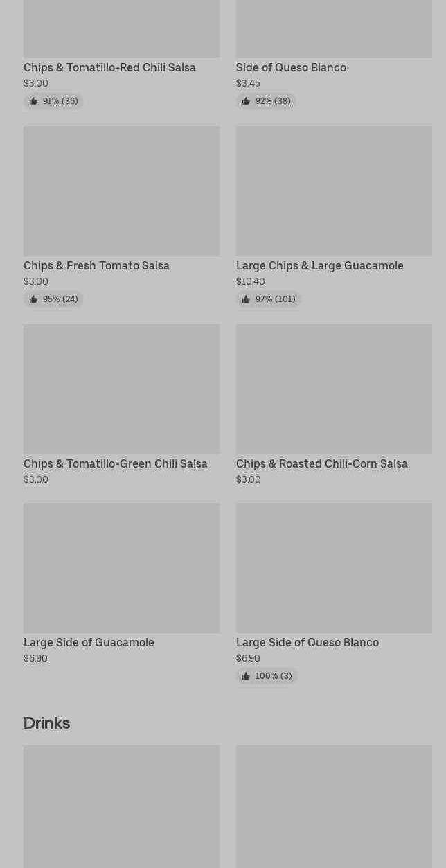Click thumbs-up icon under Side of Queso Blanco
The width and height of the screenshot is (446, 868).
[x=246, y=101]
